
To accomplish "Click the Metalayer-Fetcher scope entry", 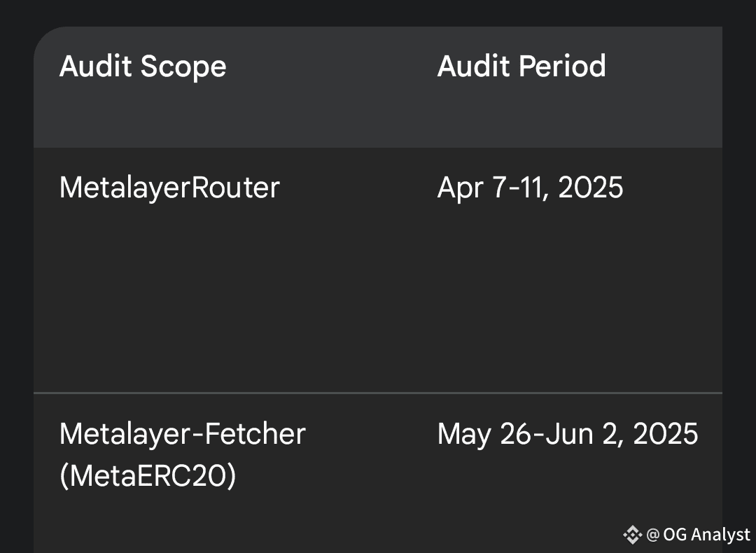I will point(182,434).
